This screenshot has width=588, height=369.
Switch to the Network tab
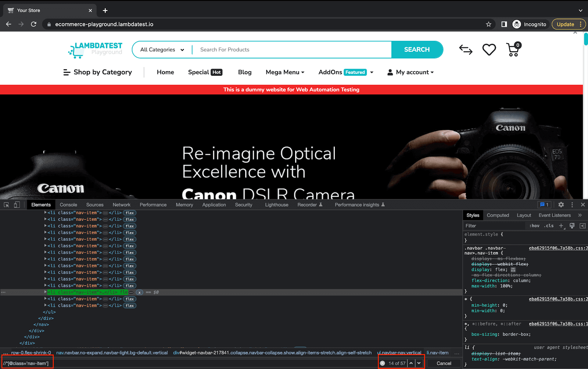122,205
